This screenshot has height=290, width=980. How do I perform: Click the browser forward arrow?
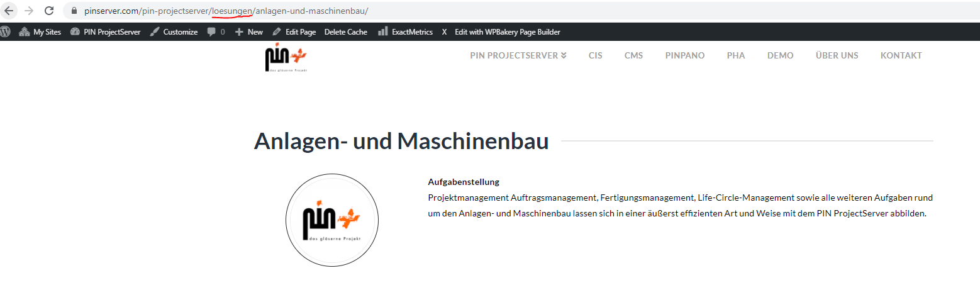(x=29, y=11)
